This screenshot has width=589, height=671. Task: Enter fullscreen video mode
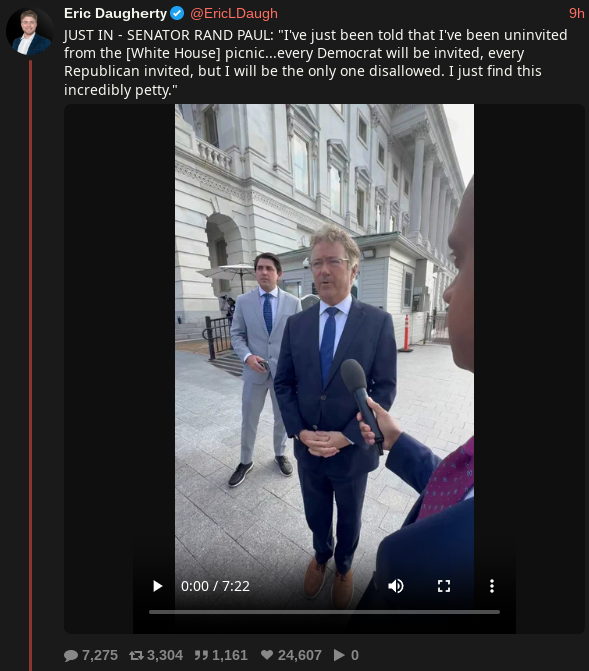[x=444, y=586]
